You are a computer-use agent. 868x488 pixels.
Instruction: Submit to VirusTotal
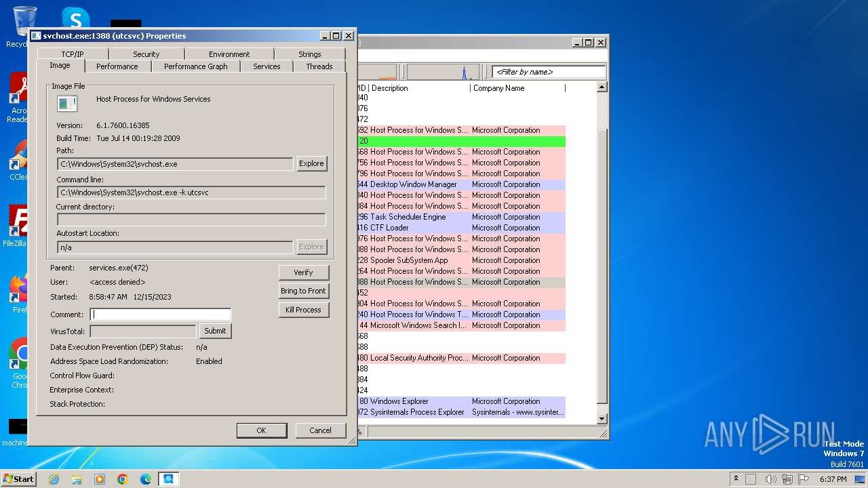click(215, 331)
